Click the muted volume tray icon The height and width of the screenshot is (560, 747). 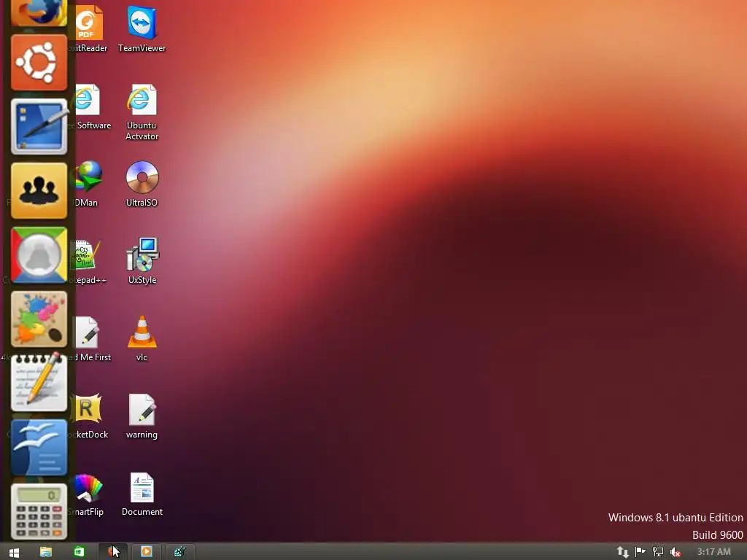tap(675, 553)
